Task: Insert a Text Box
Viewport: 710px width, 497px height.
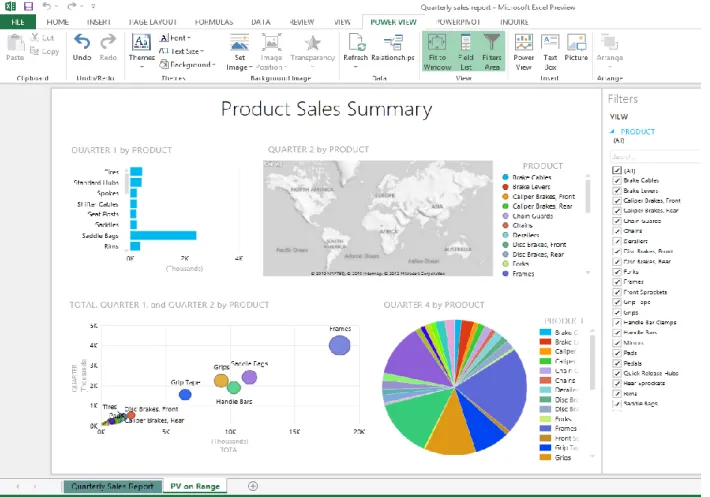Action: [550, 43]
